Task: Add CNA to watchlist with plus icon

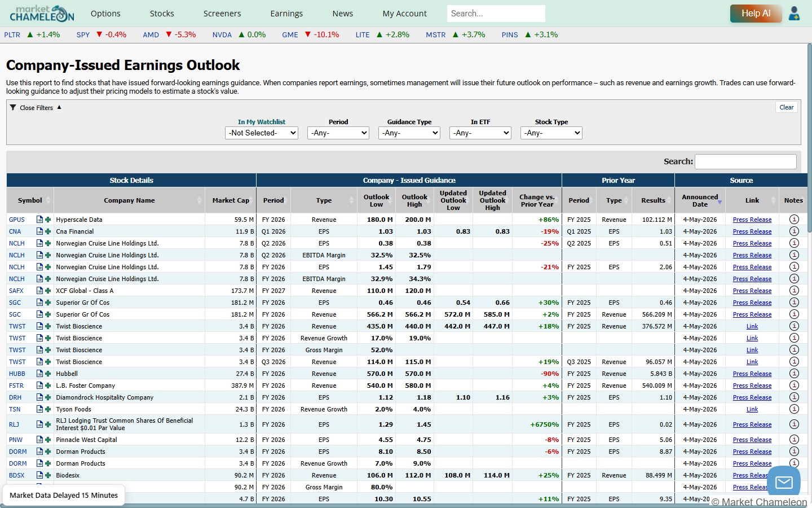Action: (x=48, y=231)
